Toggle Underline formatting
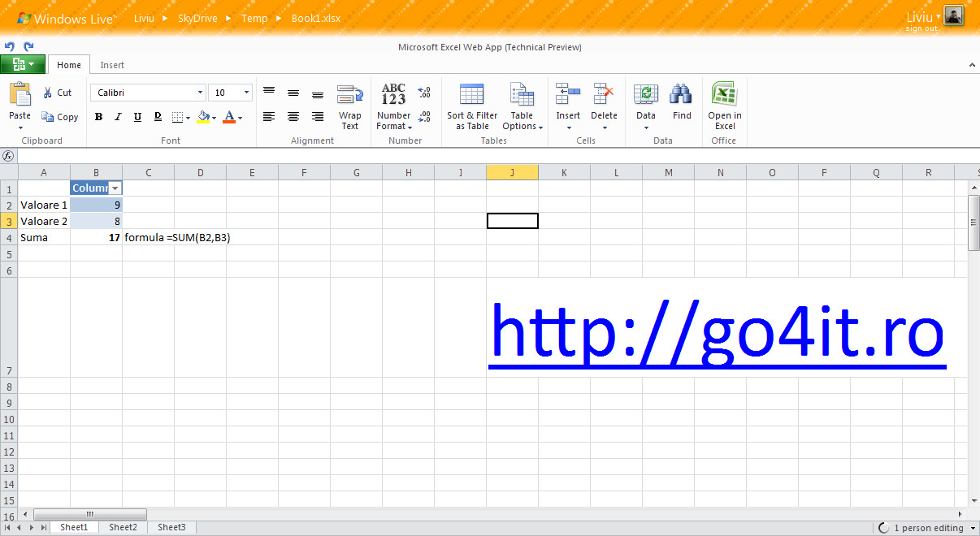This screenshot has height=536, width=980. tap(137, 117)
